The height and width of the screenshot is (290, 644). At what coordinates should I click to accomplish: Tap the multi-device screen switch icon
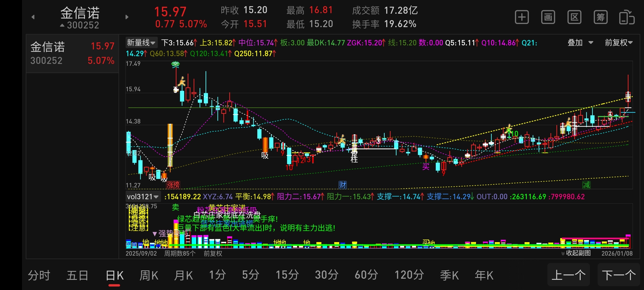coord(627,17)
